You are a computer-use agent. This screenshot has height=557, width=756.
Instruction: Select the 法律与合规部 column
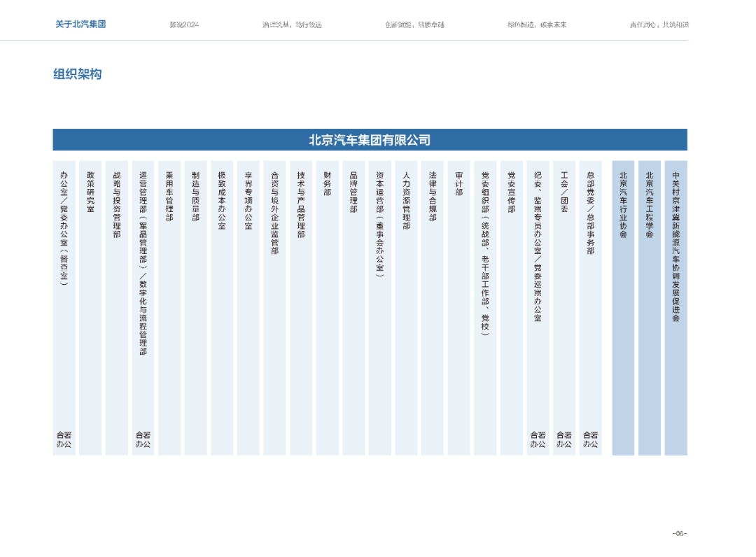point(433,308)
